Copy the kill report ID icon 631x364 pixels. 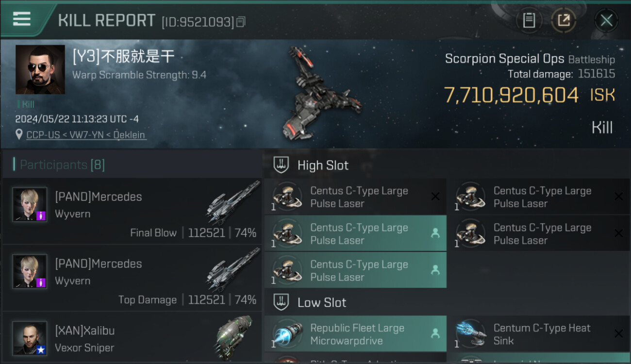pyautogui.click(x=241, y=21)
